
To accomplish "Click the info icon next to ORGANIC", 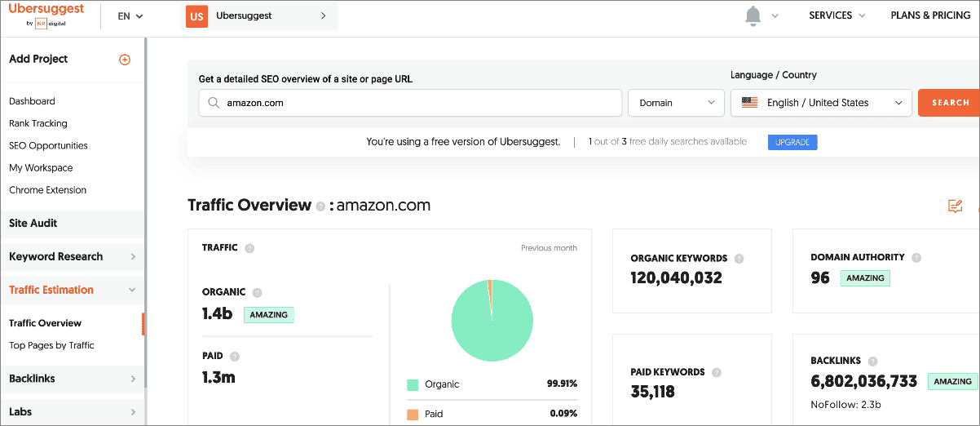I will [257, 292].
